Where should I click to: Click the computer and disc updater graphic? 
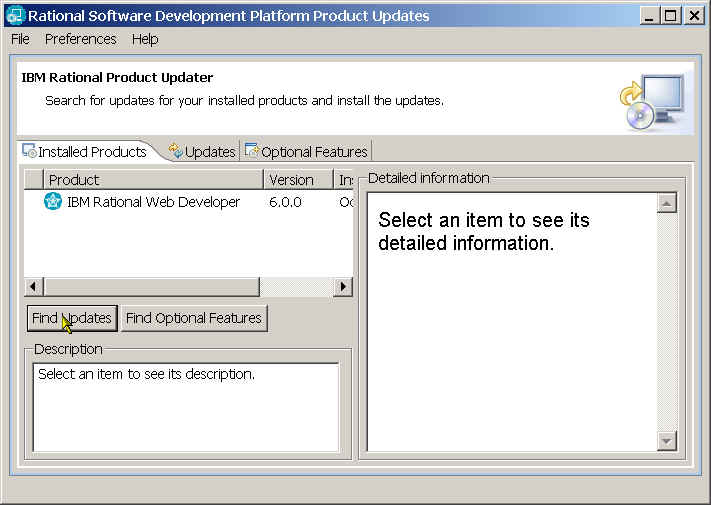(x=652, y=102)
